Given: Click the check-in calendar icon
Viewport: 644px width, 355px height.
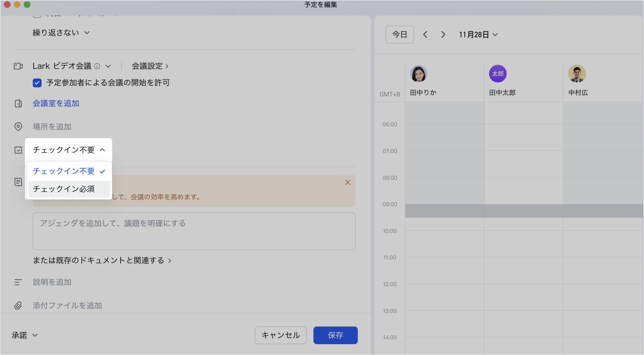Looking at the screenshot, I should [x=18, y=150].
